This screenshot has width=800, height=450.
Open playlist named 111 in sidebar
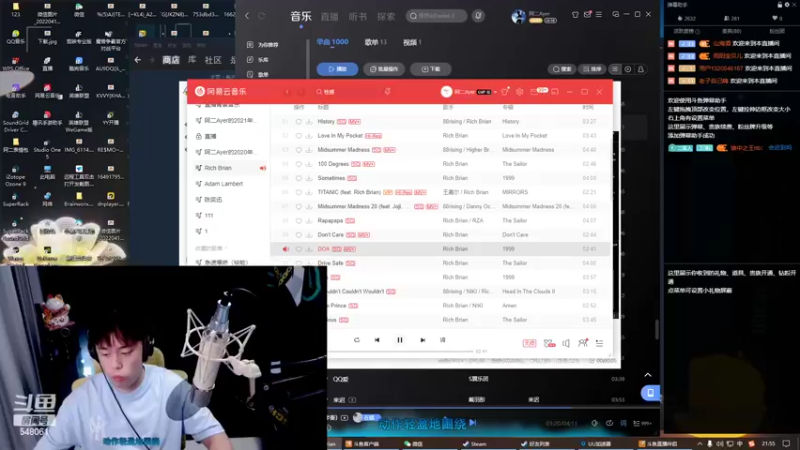coord(209,215)
